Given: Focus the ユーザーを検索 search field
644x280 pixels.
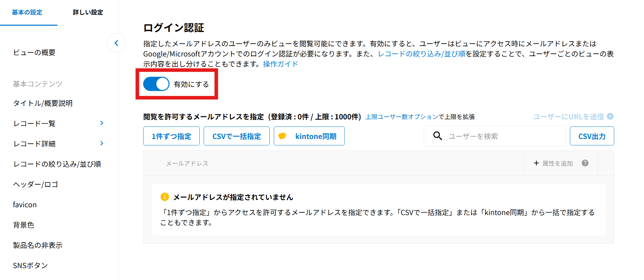Looking at the screenshot, I should [x=501, y=136].
